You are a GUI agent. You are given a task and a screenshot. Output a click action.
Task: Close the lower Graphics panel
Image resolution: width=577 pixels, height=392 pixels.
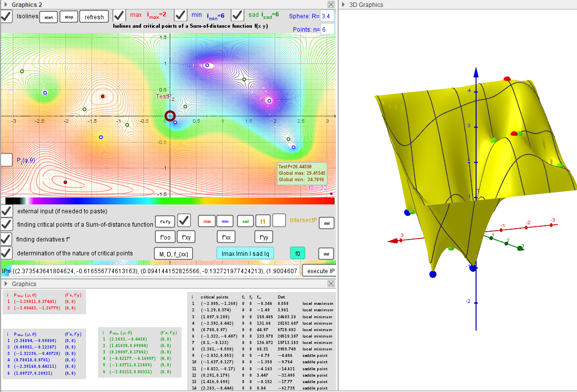[331, 284]
